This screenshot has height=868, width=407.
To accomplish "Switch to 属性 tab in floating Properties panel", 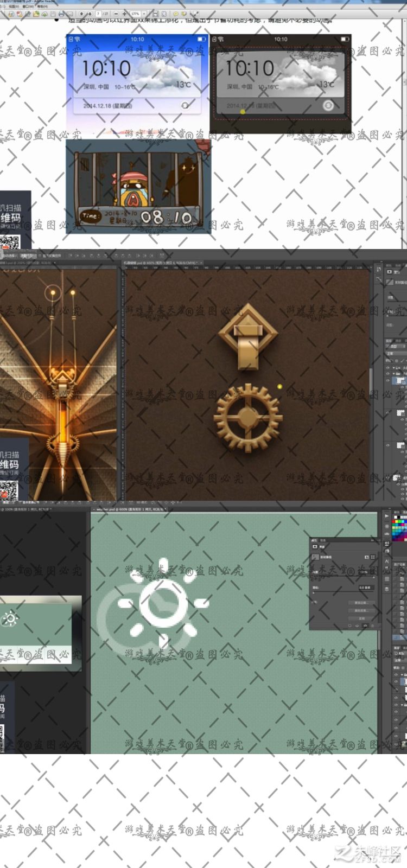I will coord(314,540).
